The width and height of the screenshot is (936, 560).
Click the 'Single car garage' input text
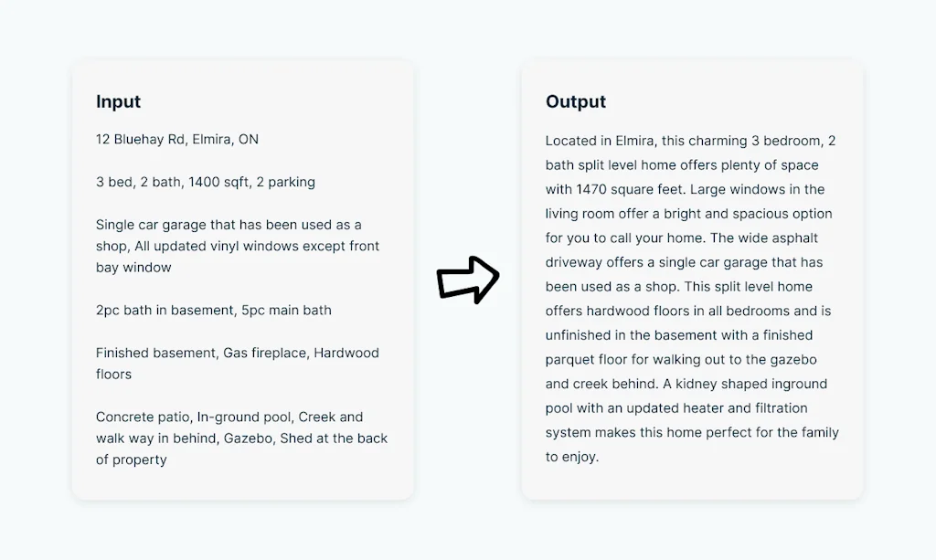pos(229,225)
